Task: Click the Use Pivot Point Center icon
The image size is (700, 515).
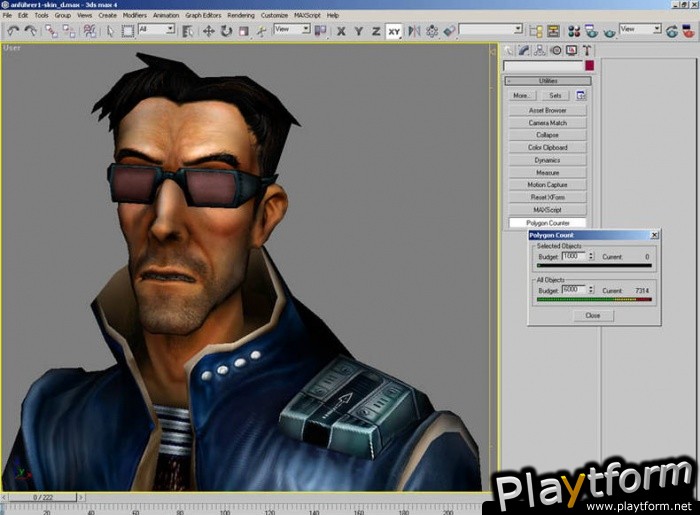Action: pyautogui.click(x=320, y=31)
